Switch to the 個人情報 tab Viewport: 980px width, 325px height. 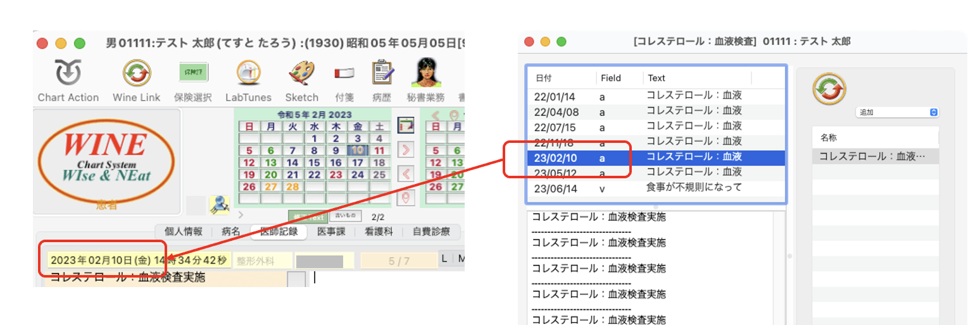point(183,232)
